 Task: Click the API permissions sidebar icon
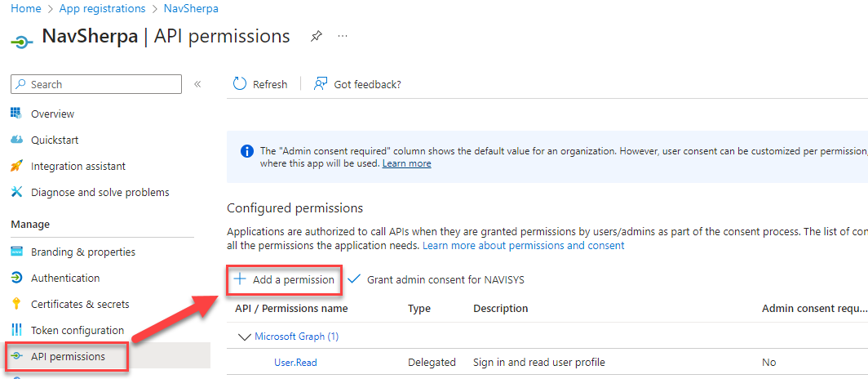(16, 356)
